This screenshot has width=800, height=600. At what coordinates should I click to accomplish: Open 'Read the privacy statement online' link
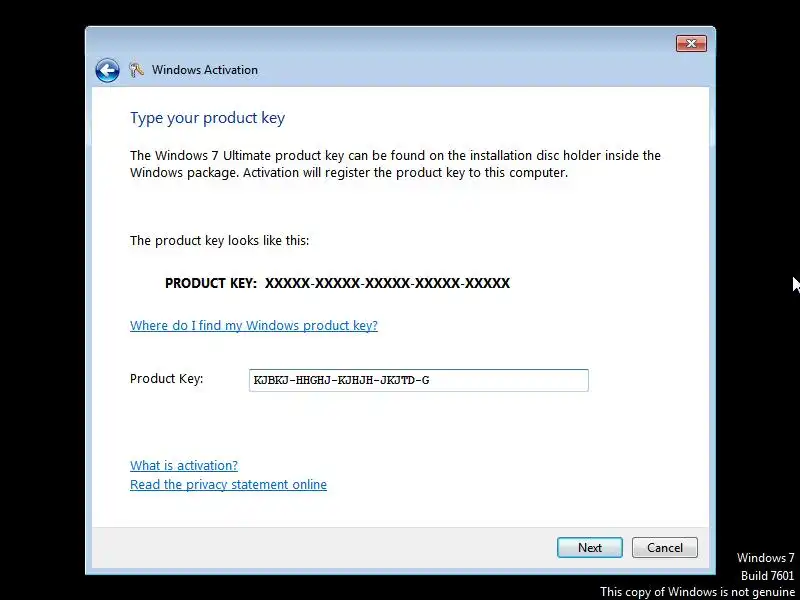pos(228,484)
